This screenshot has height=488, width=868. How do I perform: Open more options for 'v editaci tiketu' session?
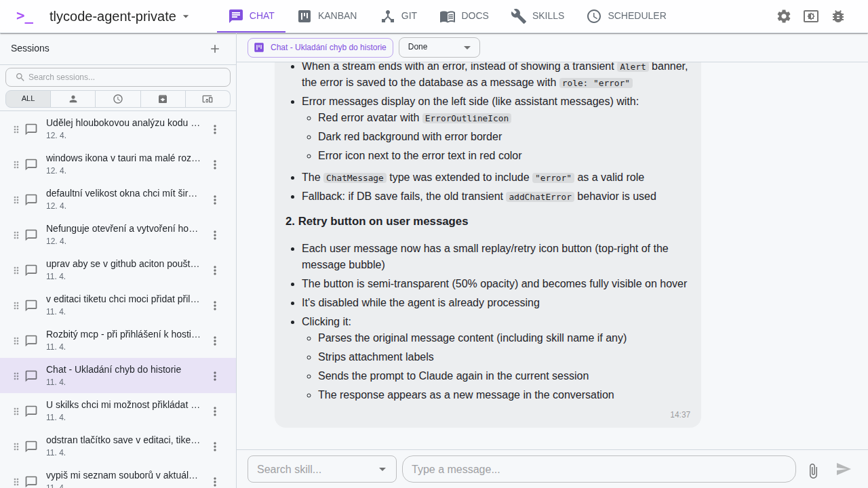pyautogui.click(x=215, y=306)
